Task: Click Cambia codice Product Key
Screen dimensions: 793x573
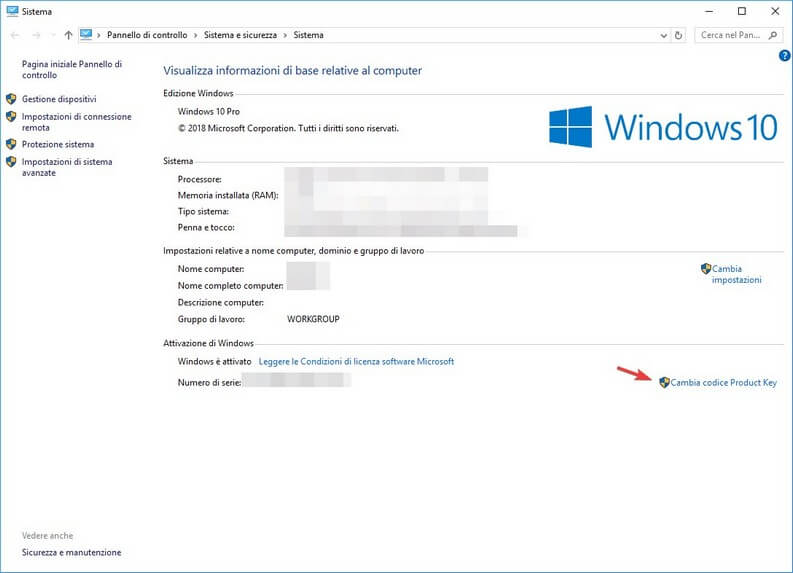Action: (x=724, y=382)
